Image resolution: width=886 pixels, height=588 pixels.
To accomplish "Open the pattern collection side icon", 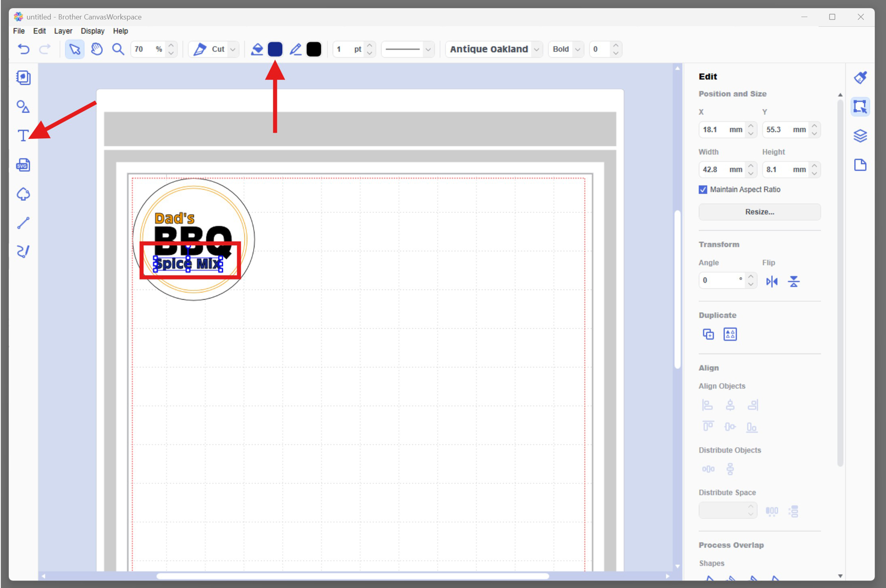I will pos(23,77).
